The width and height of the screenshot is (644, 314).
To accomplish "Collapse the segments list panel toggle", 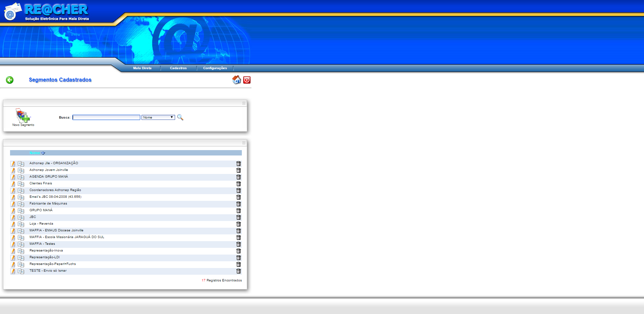I will pos(244,143).
